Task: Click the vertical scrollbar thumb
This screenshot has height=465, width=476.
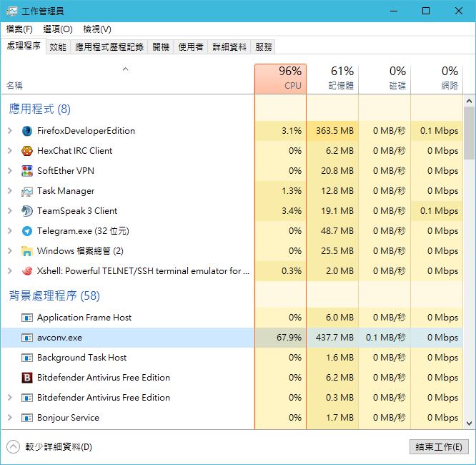Action: click(x=469, y=133)
